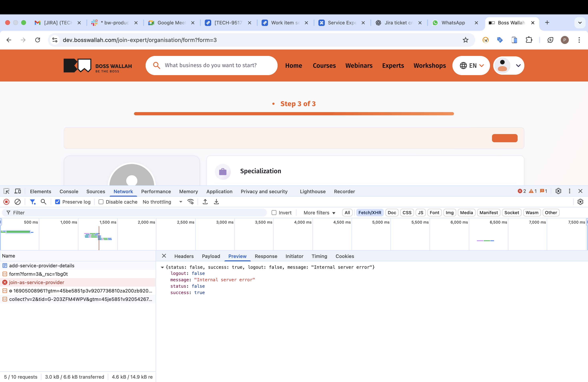Viewport: 588px width, 382px height.
Task: Click the network Filter text field
Action: pyautogui.click(x=135, y=213)
